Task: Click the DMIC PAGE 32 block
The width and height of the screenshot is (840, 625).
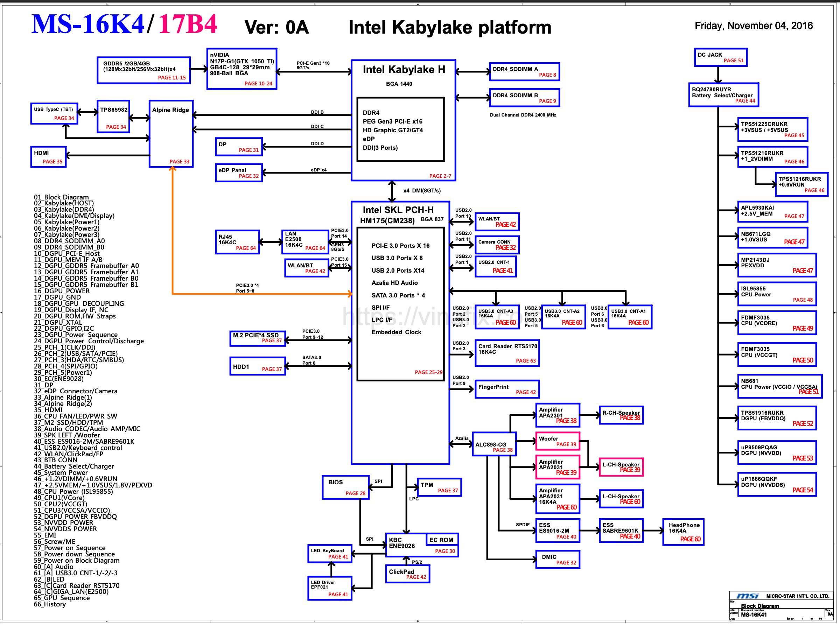Action: click(x=558, y=560)
